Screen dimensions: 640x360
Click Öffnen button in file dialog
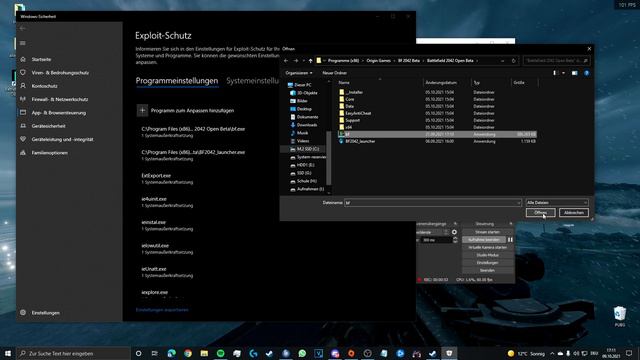pos(540,213)
